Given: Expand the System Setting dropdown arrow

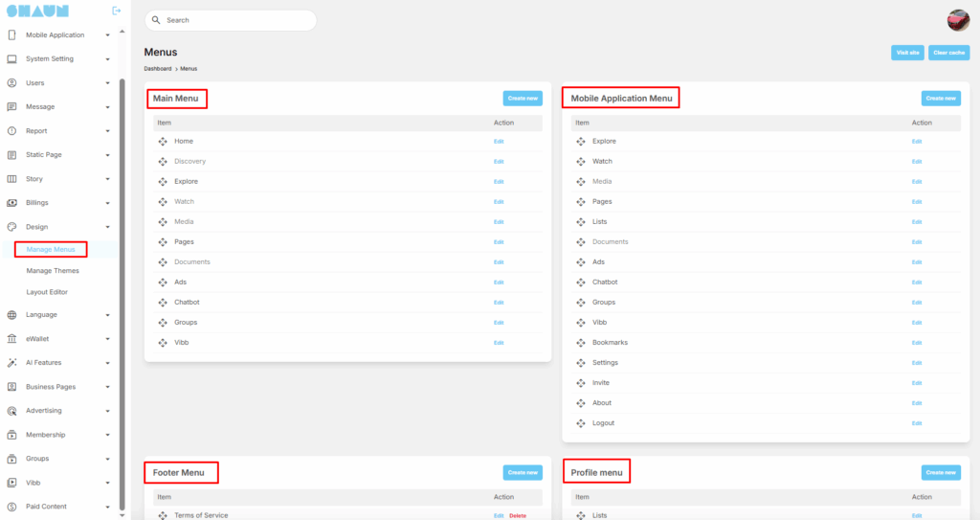Looking at the screenshot, I should tap(107, 59).
